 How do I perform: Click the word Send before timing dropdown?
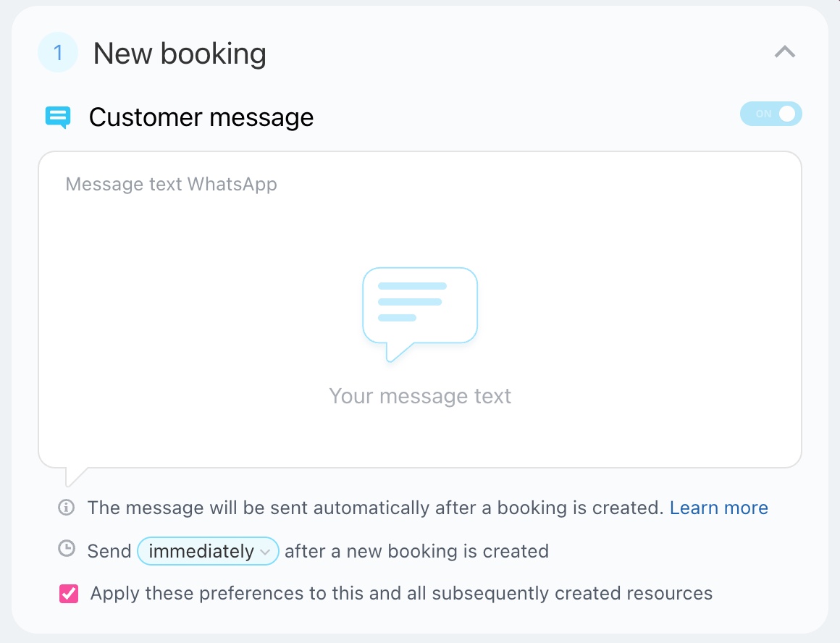point(109,551)
